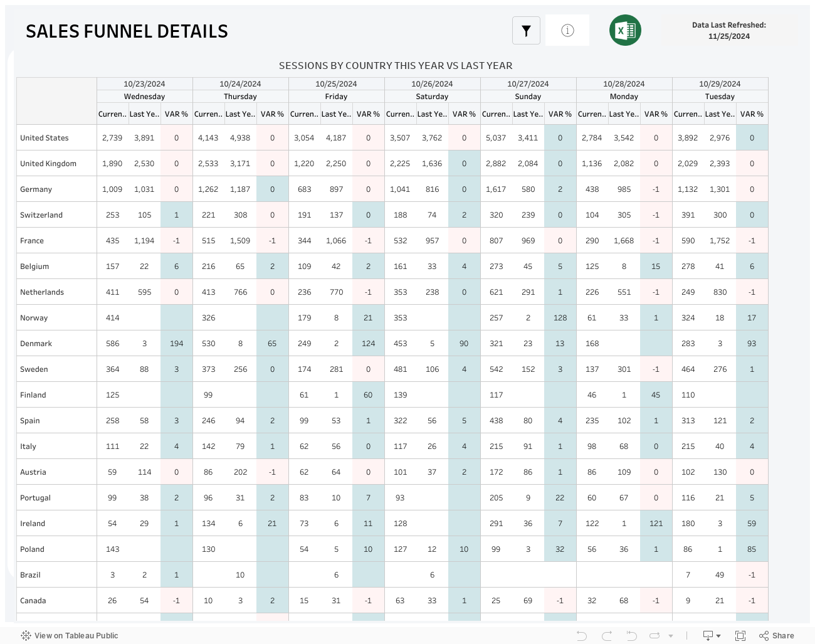Click the Sessions by Country chart title
The image size is (815, 644).
coord(396,66)
